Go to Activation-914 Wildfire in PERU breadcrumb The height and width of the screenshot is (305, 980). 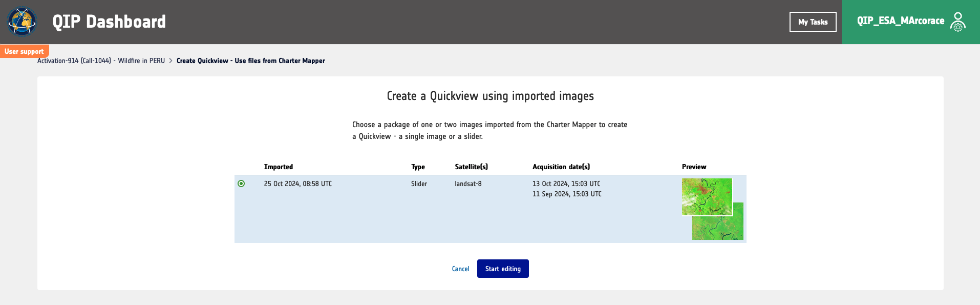click(x=101, y=61)
